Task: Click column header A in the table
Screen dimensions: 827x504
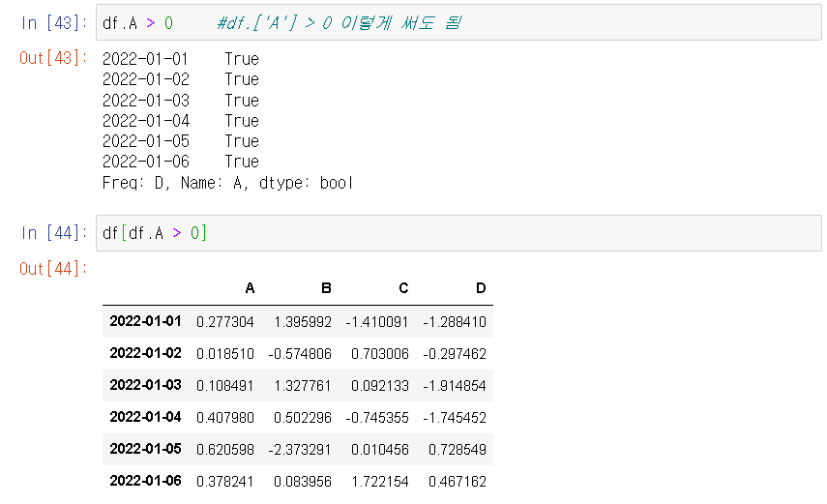Action: (x=250, y=288)
